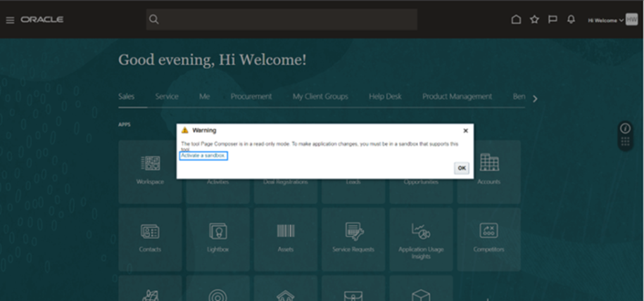Open the Watchlist flag icon
The height and width of the screenshot is (301, 644).
pos(553,20)
